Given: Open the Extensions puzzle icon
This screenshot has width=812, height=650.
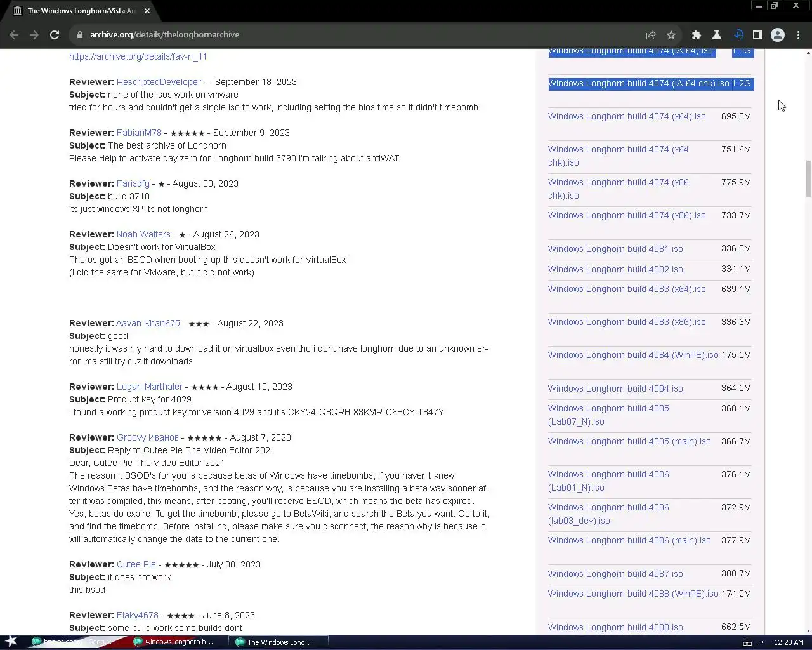Looking at the screenshot, I should click(697, 35).
